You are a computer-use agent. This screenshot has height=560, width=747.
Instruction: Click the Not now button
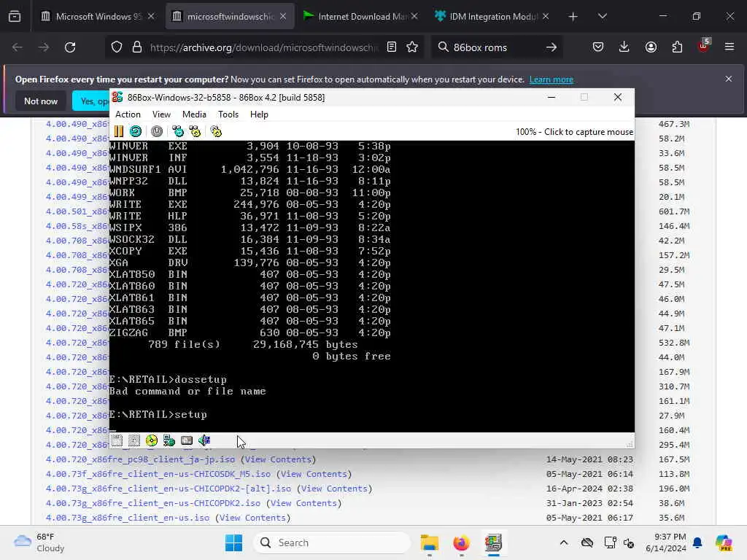click(x=41, y=101)
